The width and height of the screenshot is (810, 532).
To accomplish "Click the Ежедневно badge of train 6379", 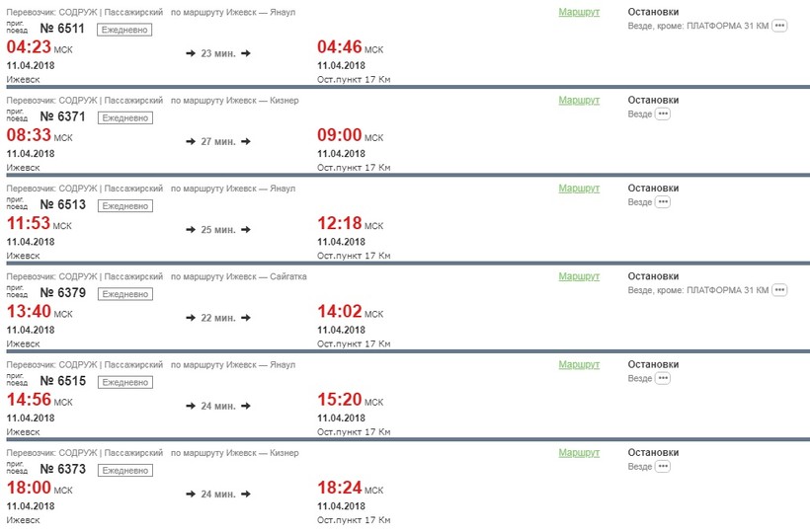I will point(124,294).
